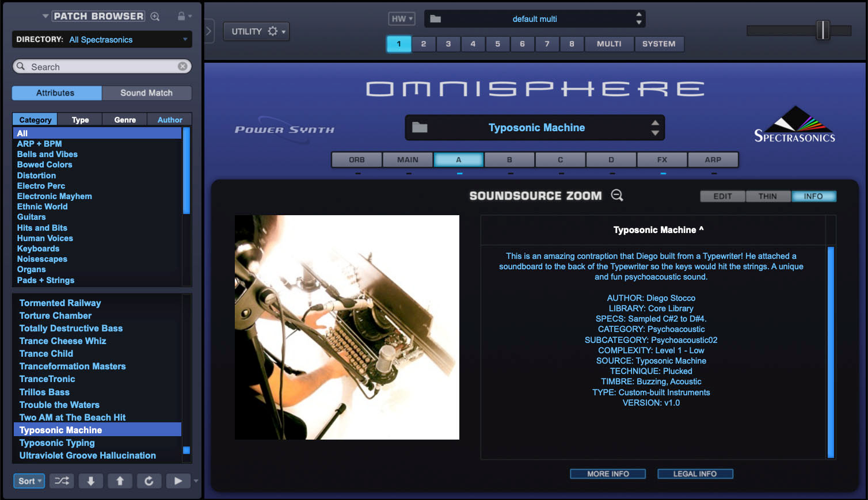
Task: Choose the Tormented Railway patch
Action: click(x=60, y=303)
